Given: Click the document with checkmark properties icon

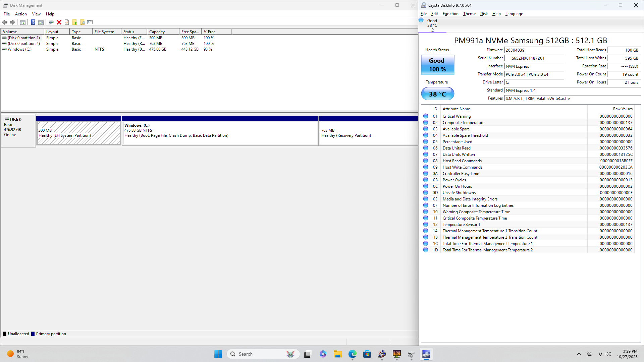Looking at the screenshot, I should (67, 22).
